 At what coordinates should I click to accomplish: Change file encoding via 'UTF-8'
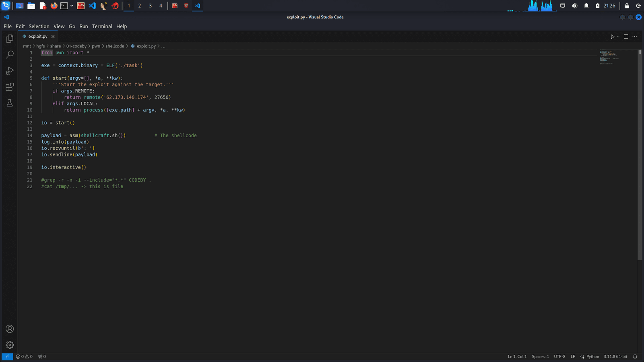coord(559,357)
